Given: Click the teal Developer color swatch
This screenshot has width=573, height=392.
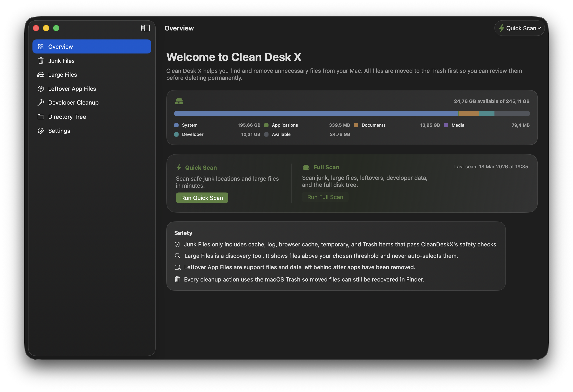Looking at the screenshot, I should tap(176, 134).
